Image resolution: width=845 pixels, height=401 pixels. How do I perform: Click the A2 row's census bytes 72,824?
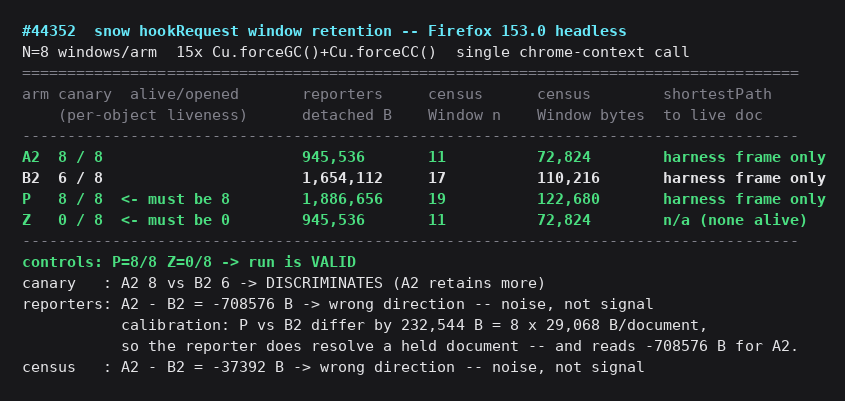(564, 157)
